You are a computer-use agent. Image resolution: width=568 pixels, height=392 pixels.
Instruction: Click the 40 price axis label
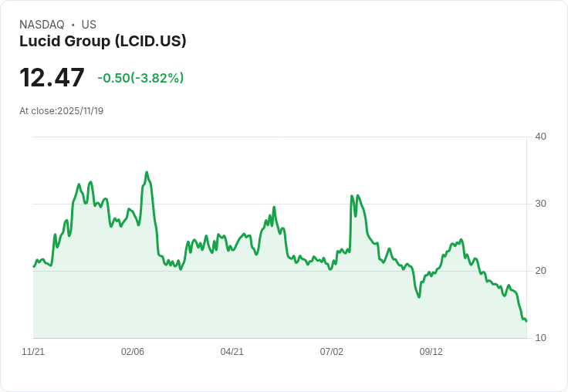540,137
